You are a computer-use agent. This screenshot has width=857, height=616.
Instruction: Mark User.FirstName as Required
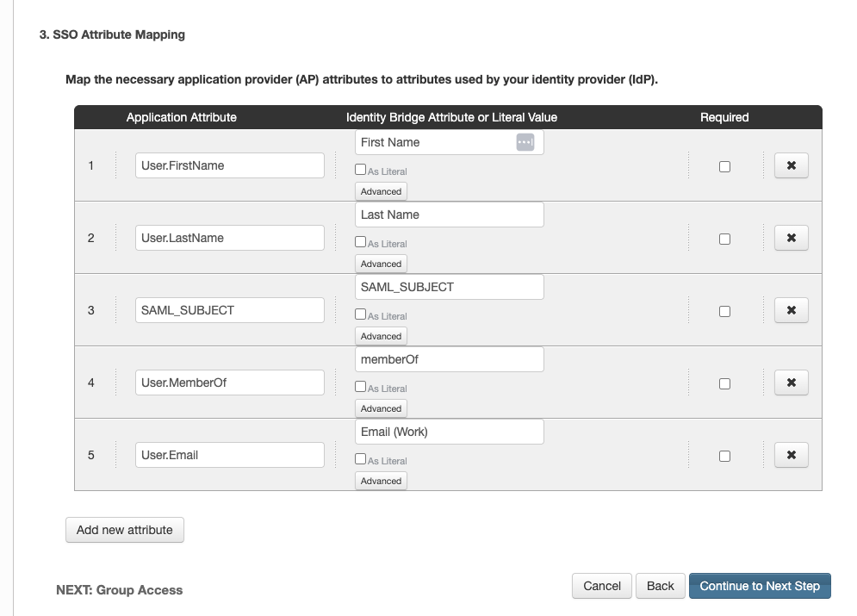click(x=724, y=167)
